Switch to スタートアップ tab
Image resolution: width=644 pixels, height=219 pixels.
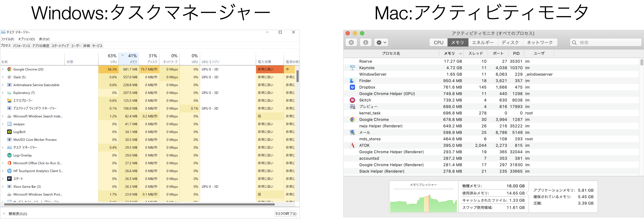pyautogui.click(x=60, y=46)
